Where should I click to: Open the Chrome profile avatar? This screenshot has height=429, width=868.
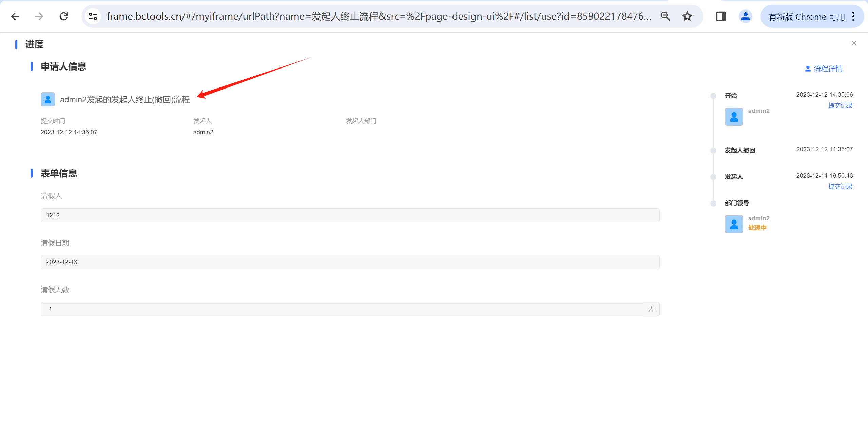745,16
